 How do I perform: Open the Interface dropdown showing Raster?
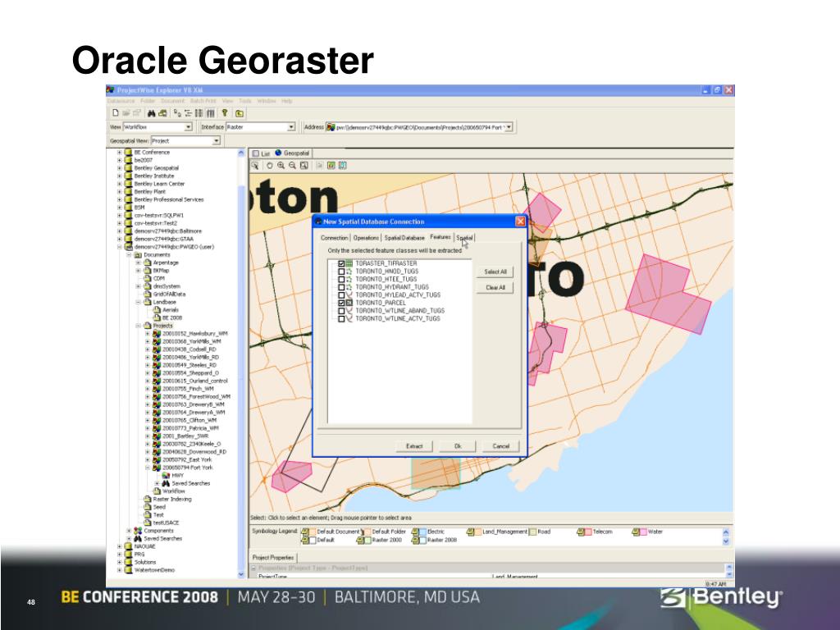pyautogui.click(x=291, y=127)
